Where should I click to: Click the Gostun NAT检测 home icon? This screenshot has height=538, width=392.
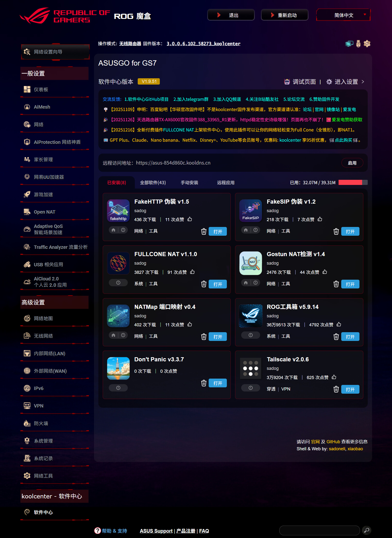coord(246,283)
